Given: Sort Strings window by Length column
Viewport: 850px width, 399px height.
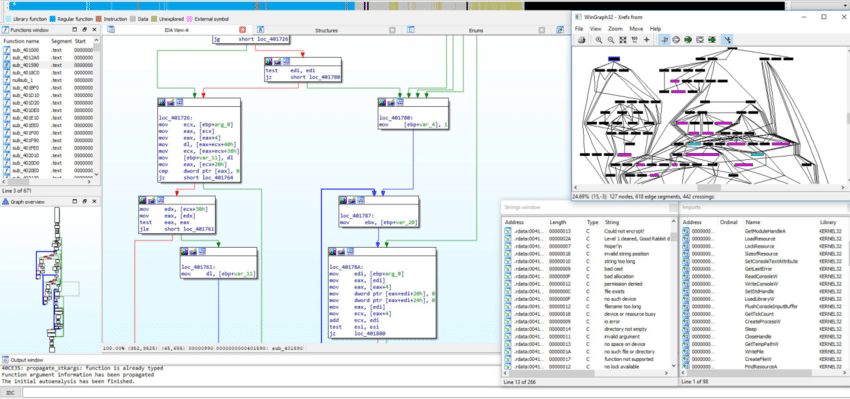Looking at the screenshot, I should (x=566, y=222).
